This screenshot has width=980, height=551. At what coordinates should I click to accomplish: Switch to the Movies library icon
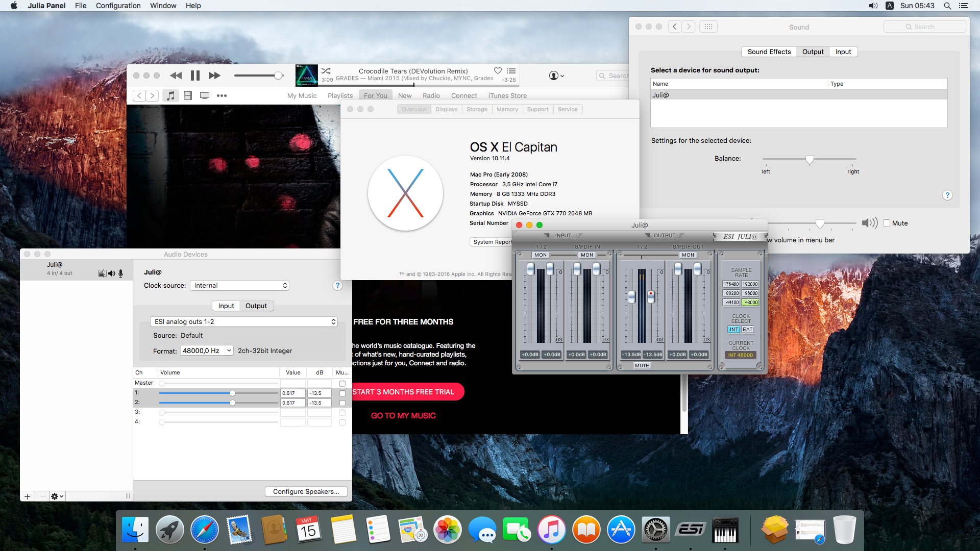pos(188,95)
